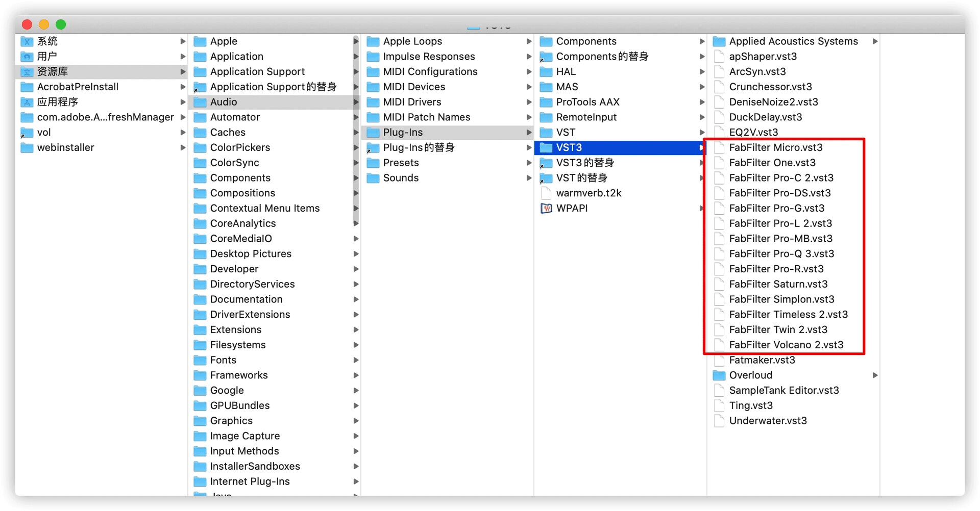Select DuckDelay.vst3 file

pyautogui.click(x=766, y=117)
